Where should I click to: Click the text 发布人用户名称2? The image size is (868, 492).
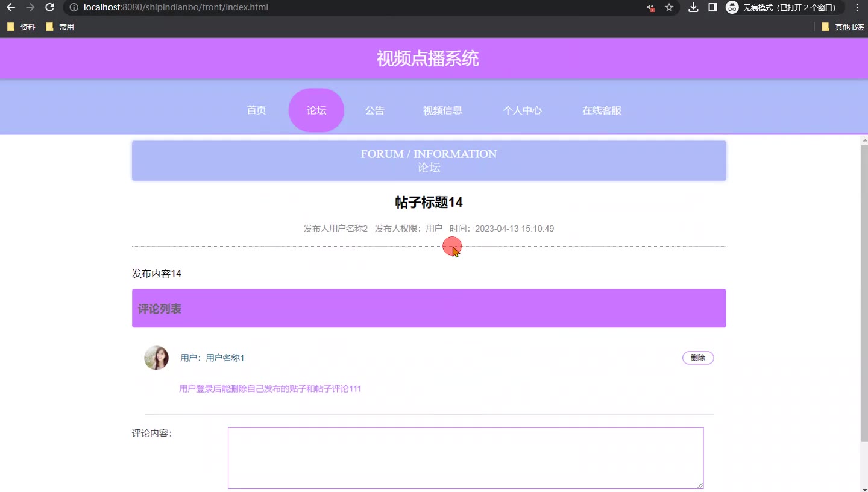336,229
